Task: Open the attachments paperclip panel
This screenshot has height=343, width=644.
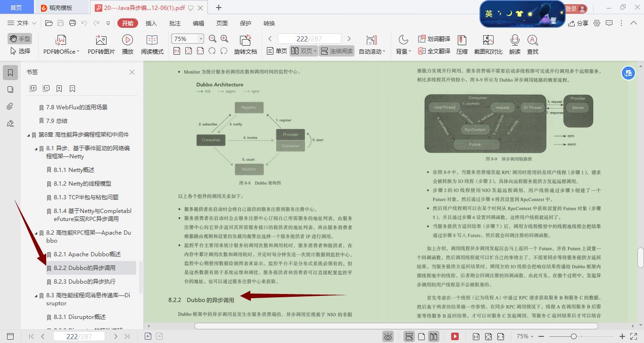Action: tap(10, 106)
